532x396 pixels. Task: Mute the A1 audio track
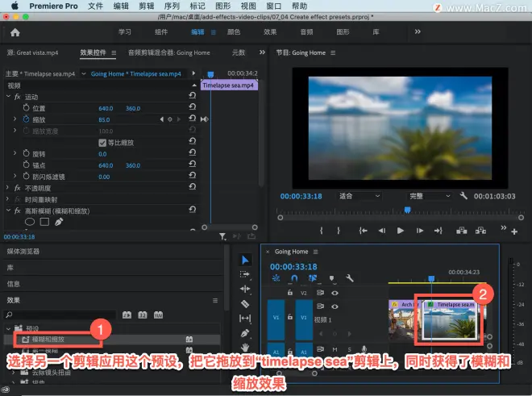tap(335, 349)
